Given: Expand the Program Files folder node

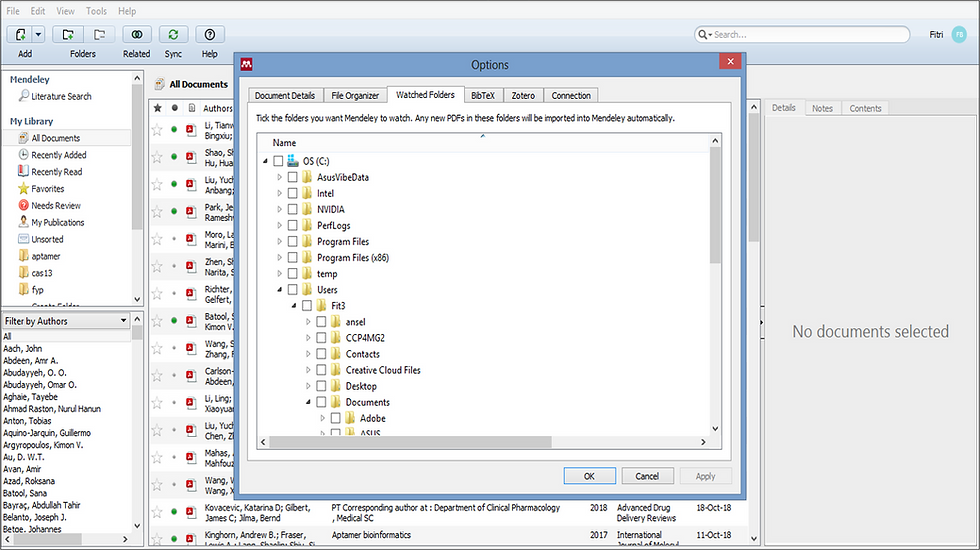Looking at the screenshot, I should (279, 242).
